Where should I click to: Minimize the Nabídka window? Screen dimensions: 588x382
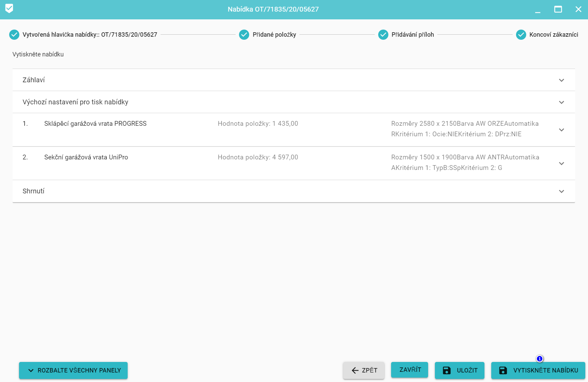coord(538,10)
